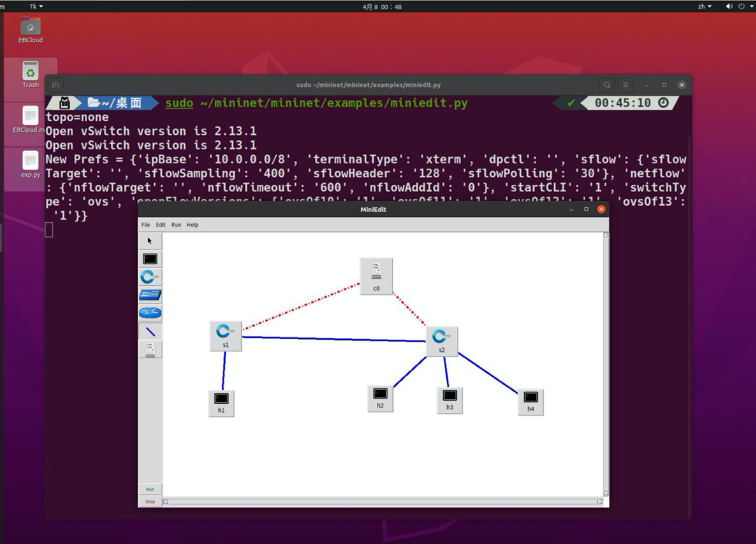Click the MiniEdit horizontal scrollbar

[x=383, y=502]
